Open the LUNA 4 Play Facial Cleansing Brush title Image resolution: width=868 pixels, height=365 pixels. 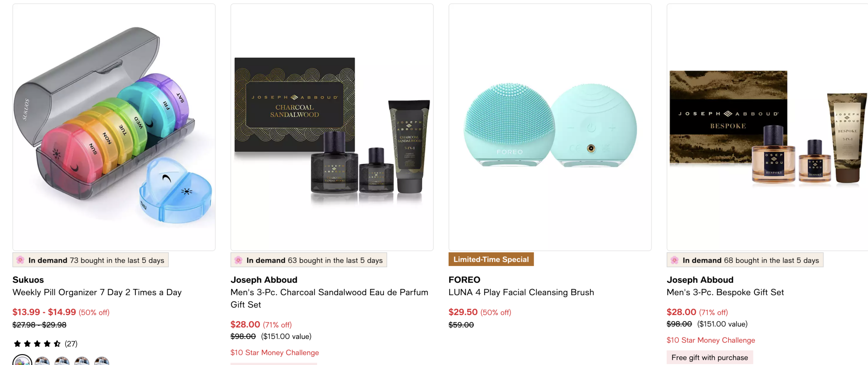[x=521, y=292]
